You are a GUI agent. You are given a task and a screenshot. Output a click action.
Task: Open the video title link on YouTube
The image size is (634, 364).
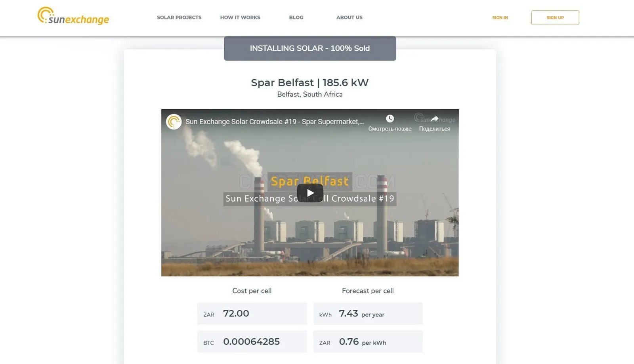(x=275, y=122)
